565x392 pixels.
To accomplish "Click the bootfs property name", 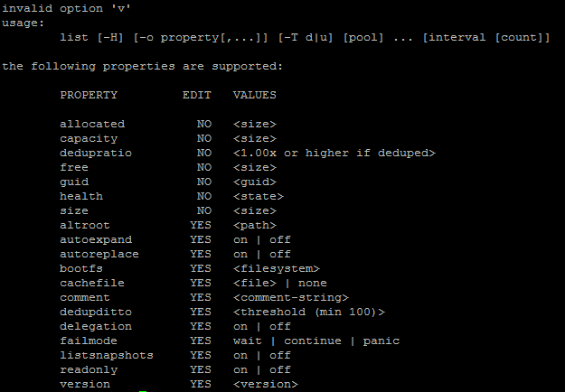I will (81, 268).
